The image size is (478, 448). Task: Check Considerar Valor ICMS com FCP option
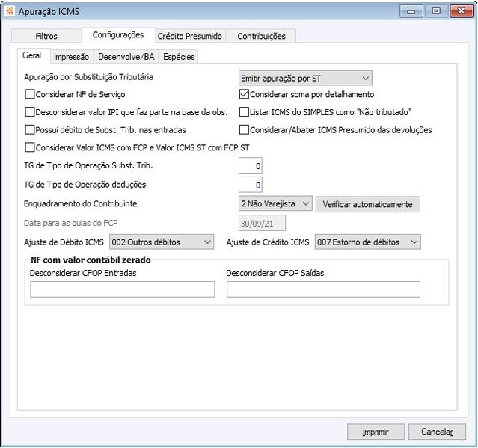30,147
